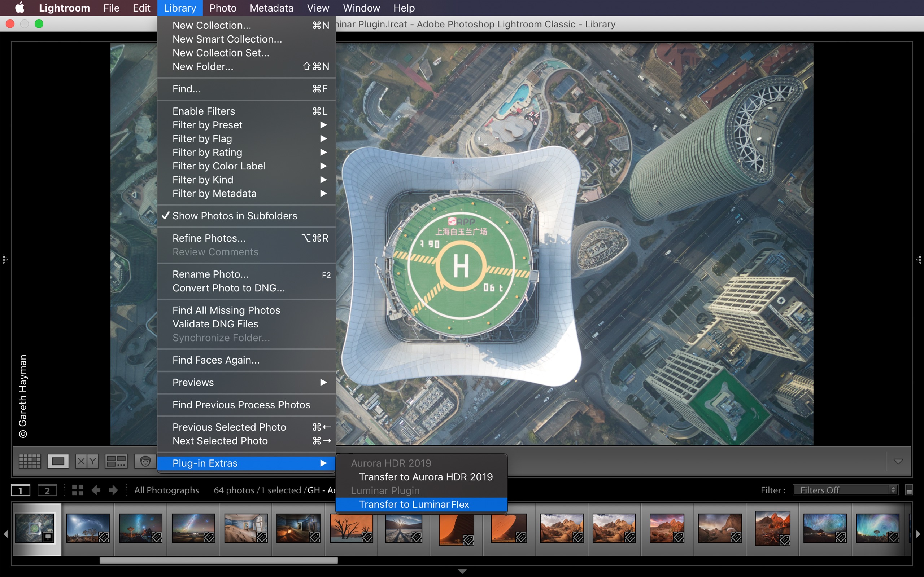Click the next image arrow in the filmstrip bar
This screenshot has height=577, width=924.
113,490
